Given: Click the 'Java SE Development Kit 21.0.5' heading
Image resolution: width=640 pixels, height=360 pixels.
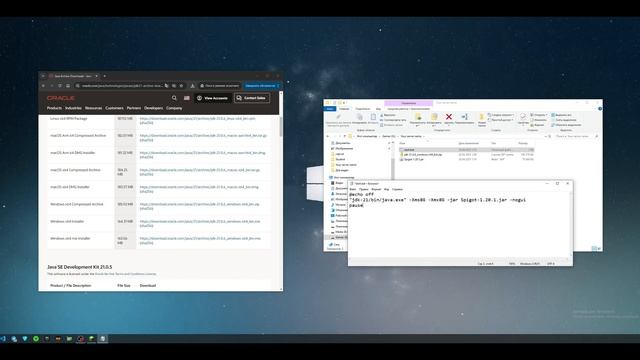Looking at the screenshot, I should [x=80, y=267].
